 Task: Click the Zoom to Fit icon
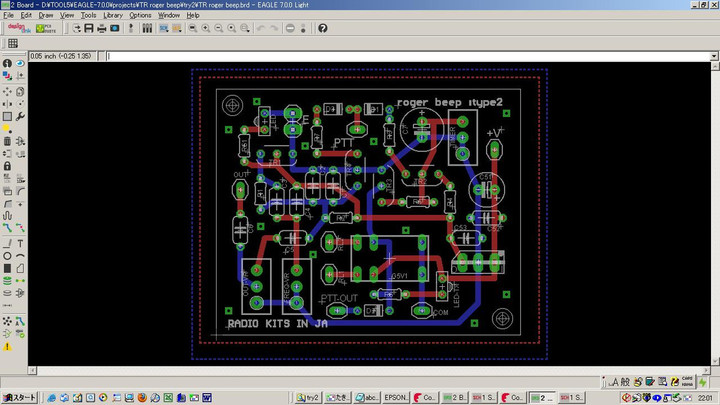coord(191,28)
